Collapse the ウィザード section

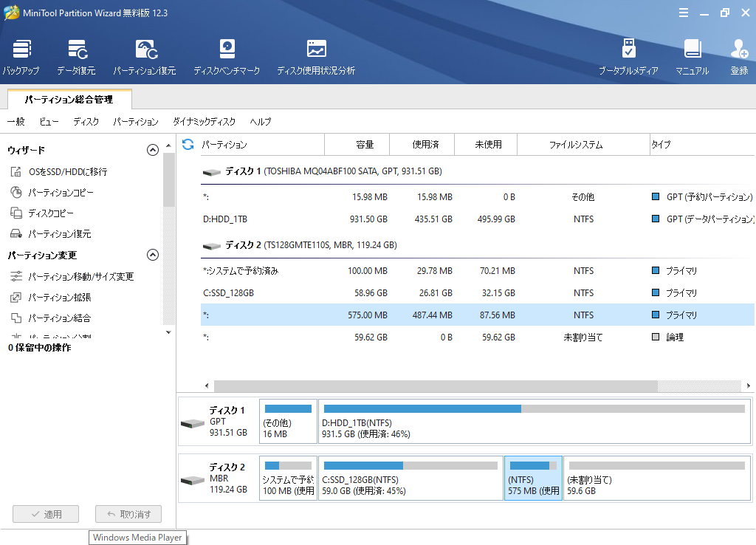coord(152,150)
